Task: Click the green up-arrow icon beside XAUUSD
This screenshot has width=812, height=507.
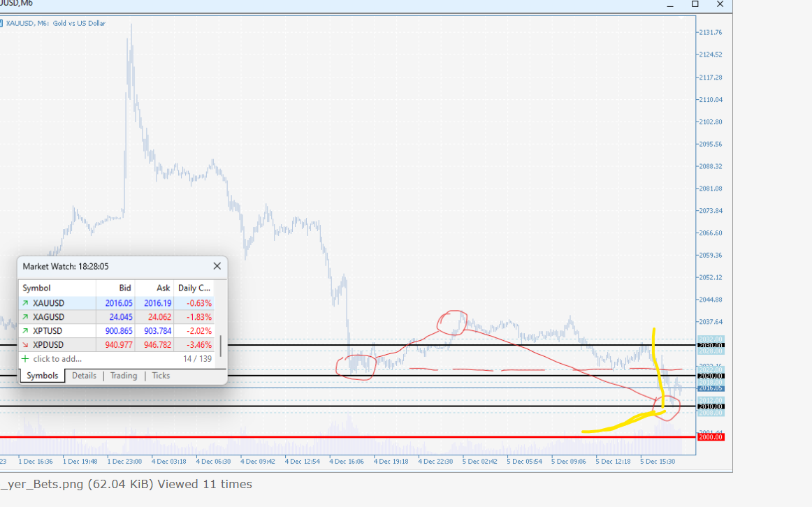Action: pos(25,303)
